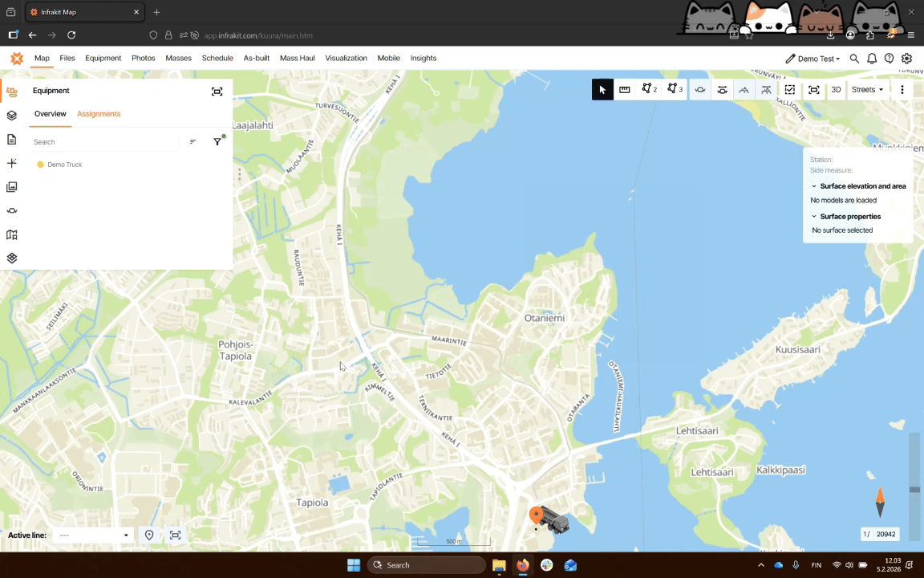The width and height of the screenshot is (924, 578).
Task: Switch the map to 3D view
Action: [836, 90]
